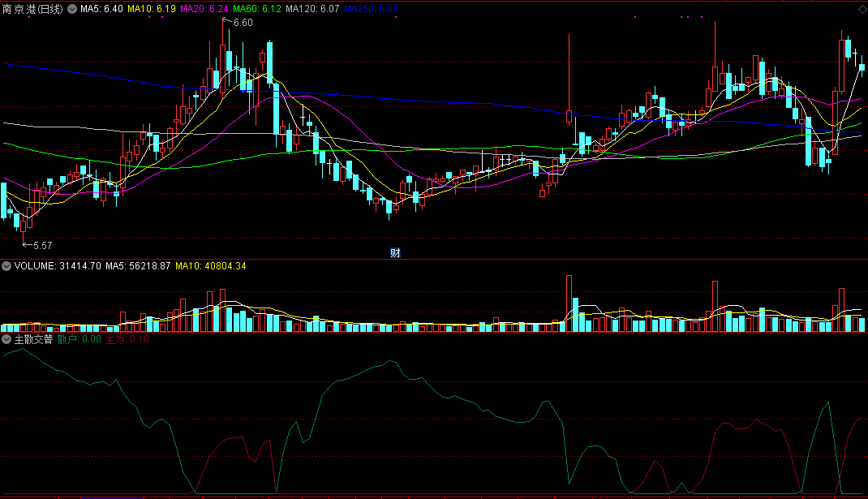Click the red 主力: 0.10 value
Viewport: 868px width, 499px height.
(x=127, y=339)
